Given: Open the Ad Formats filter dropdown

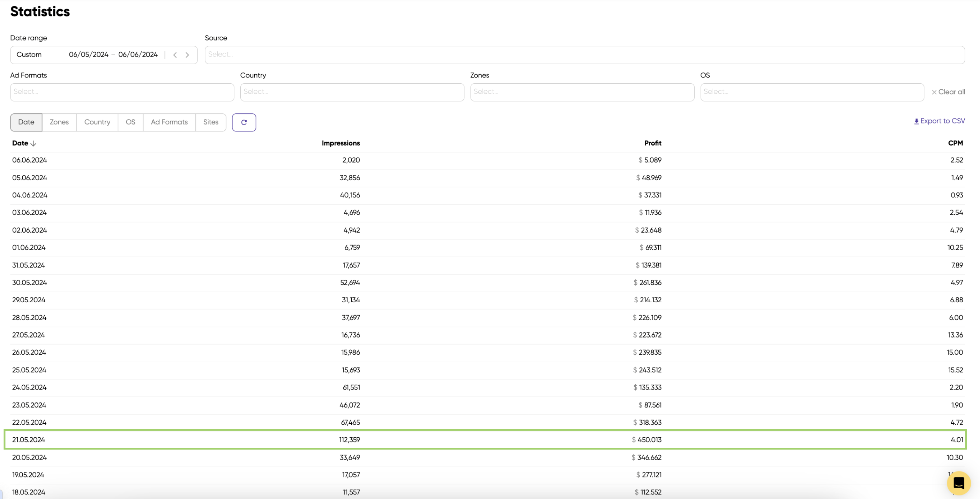Looking at the screenshot, I should [122, 92].
